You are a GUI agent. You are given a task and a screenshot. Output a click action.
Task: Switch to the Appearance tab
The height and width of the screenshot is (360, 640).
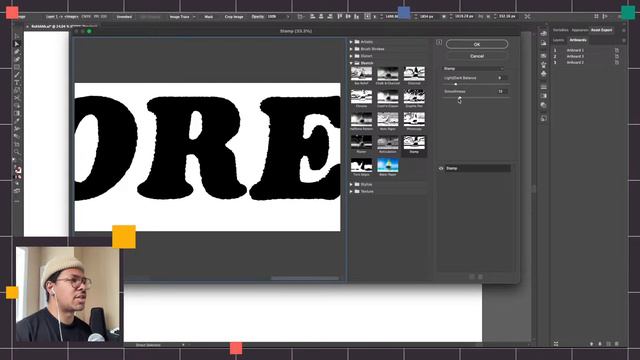coord(580,30)
